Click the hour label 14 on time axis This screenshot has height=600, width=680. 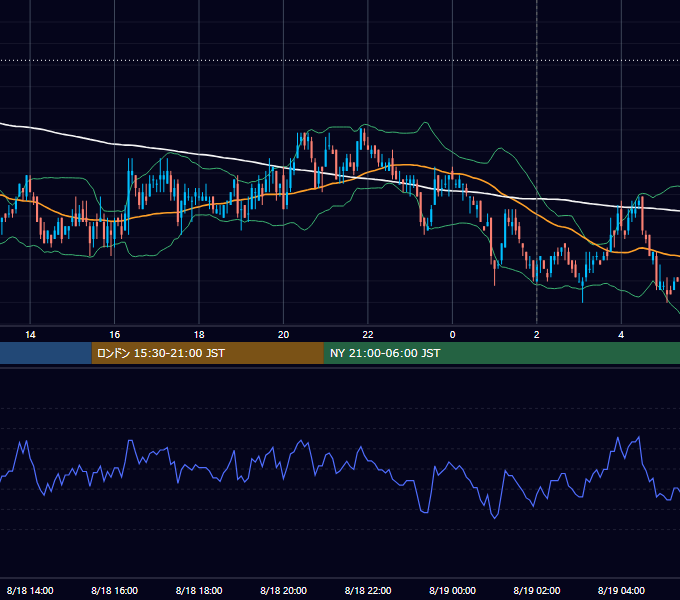(30, 335)
